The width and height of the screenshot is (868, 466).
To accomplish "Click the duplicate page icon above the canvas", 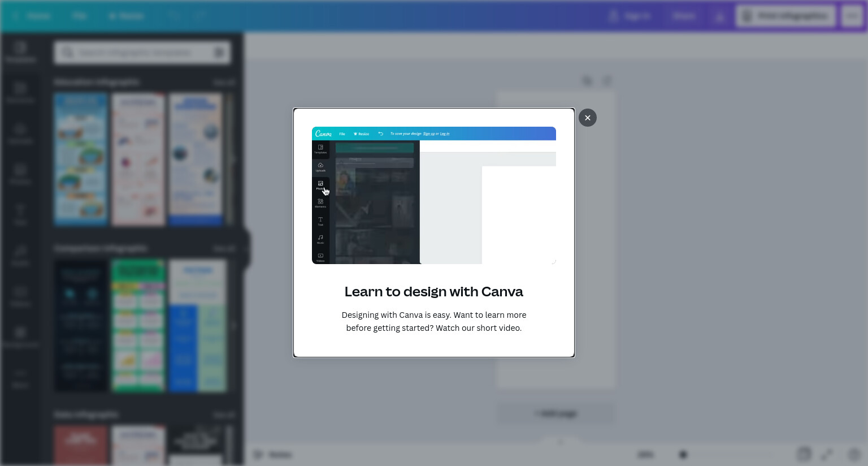I will click(x=587, y=81).
